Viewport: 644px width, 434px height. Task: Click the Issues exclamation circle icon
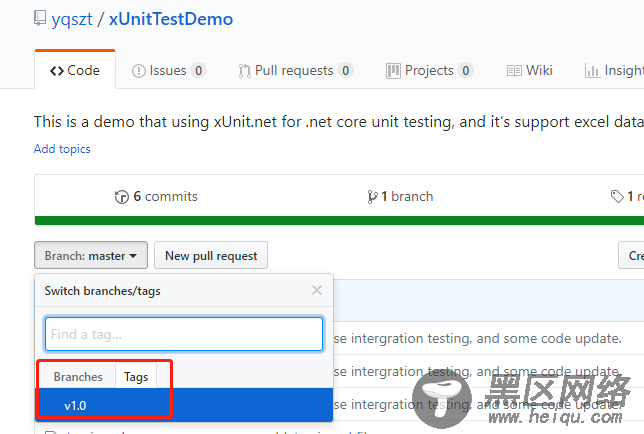139,71
